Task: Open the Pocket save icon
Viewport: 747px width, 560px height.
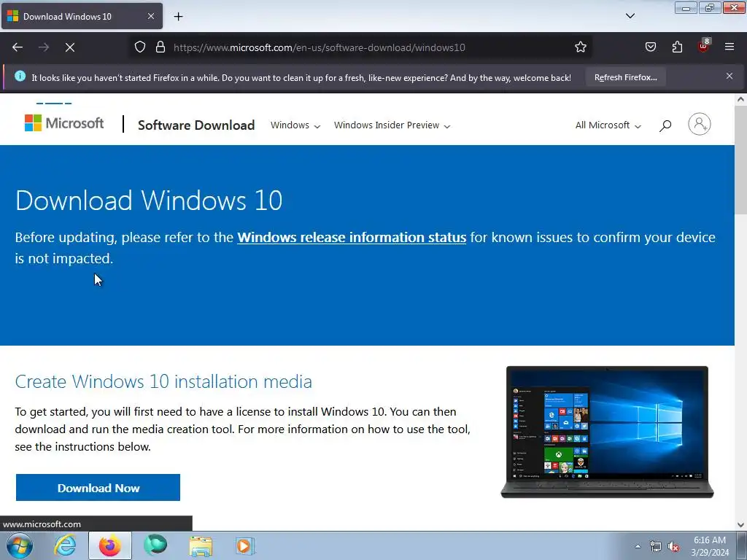Action: [x=650, y=47]
